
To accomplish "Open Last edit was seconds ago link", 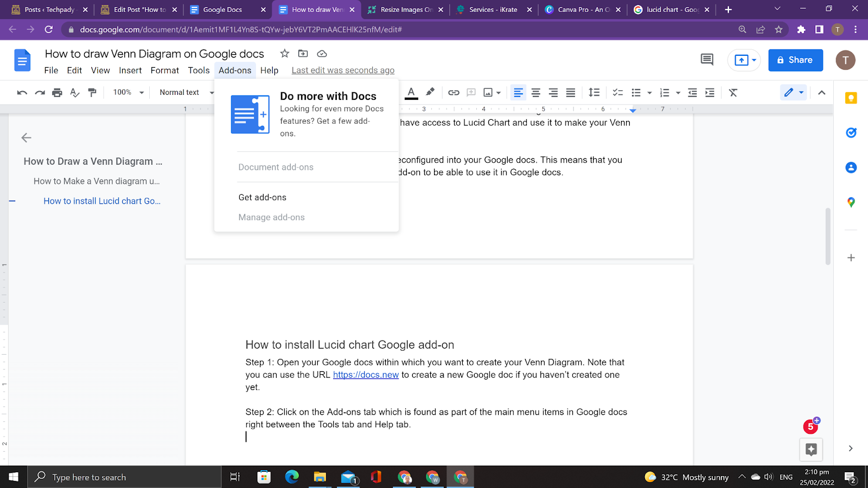I will pyautogui.click(x=343, y=70).
